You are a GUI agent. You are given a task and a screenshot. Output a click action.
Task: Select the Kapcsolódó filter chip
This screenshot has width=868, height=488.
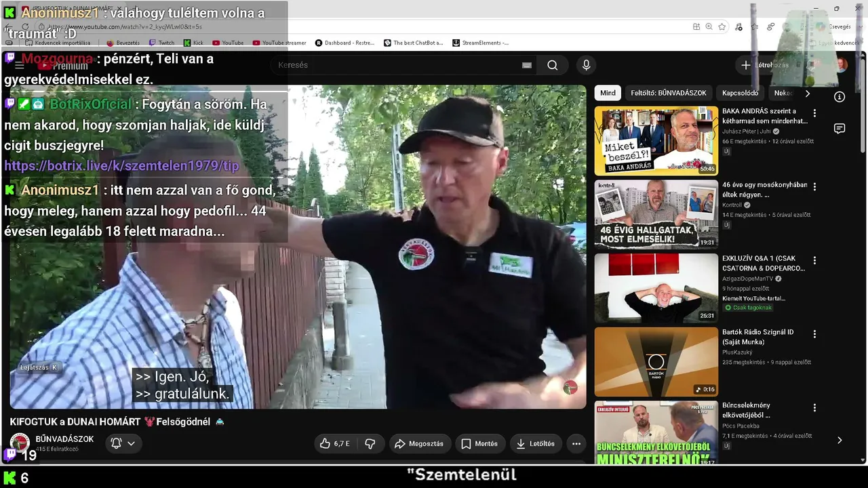[x=740, y=93]
